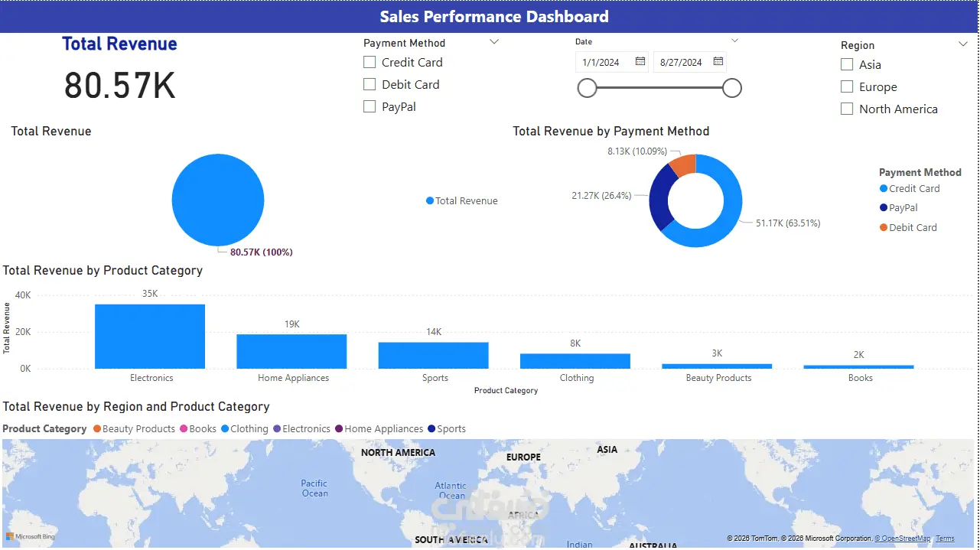Check the Asia region checkbox

point(847,64)
